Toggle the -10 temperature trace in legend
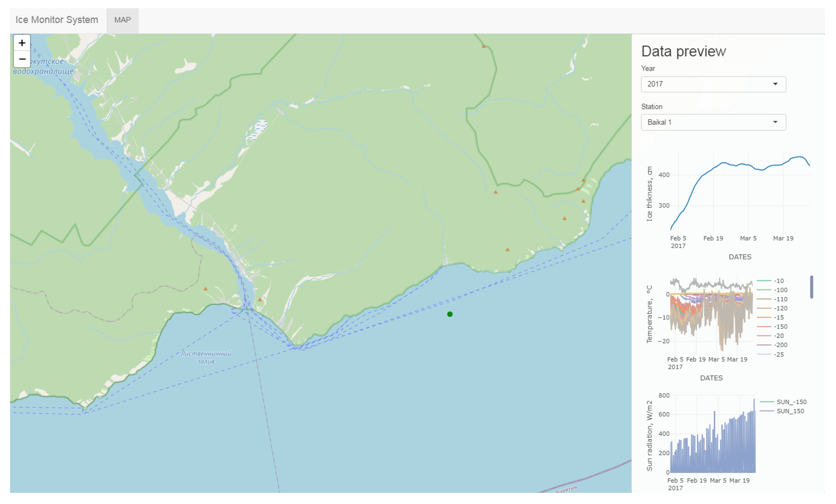This screenshot has width=836, height=504. [x=778, y=281]
